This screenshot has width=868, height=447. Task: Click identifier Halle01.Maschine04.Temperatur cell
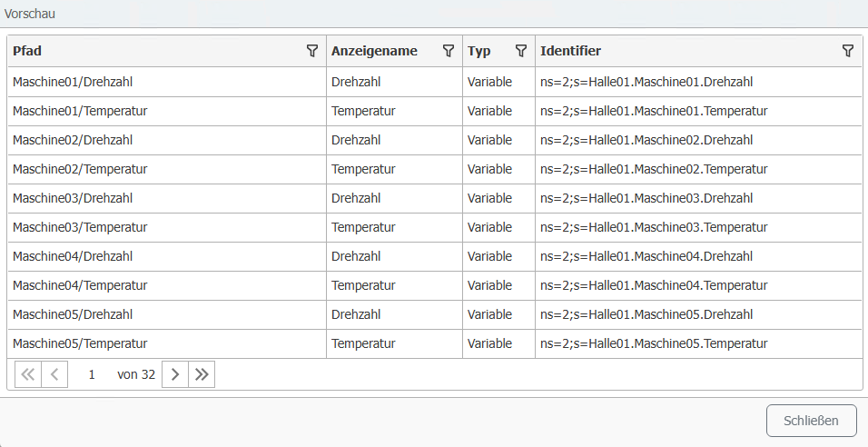(x=698, y=285)
